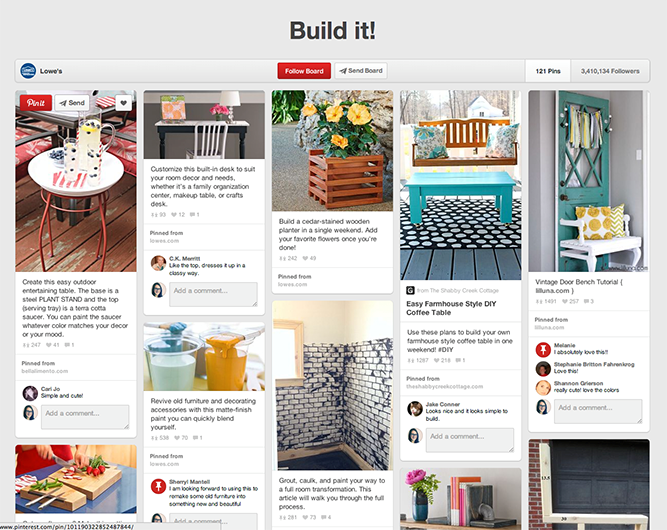Image resolution: width=667 pixels, height=530 pixels.
Task: Click the heart like icon on first pin
Action: 123,103
